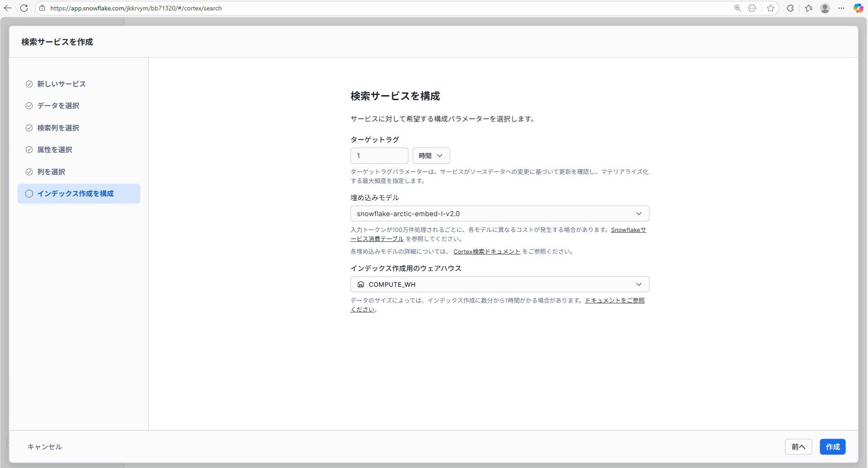The width and height of the screenshot is (868, 468).
Task: Open the Copilot icon in browser toolbar
Action: click(858, 8)
